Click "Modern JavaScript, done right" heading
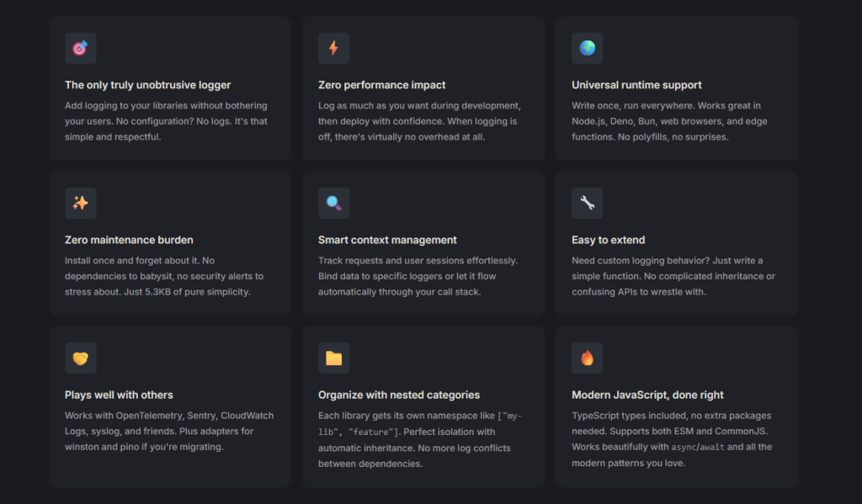Viewport: 862px width, 504px height. click(x=647, y=395)
